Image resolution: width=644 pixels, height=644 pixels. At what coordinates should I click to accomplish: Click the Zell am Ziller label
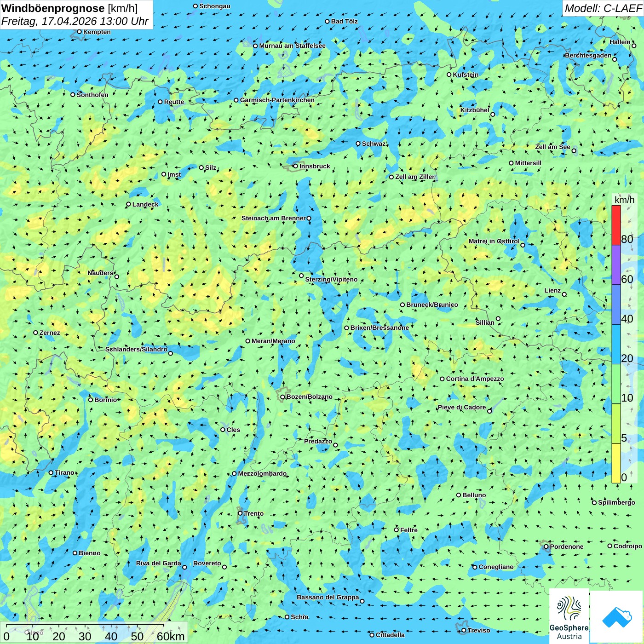(414, 177)
